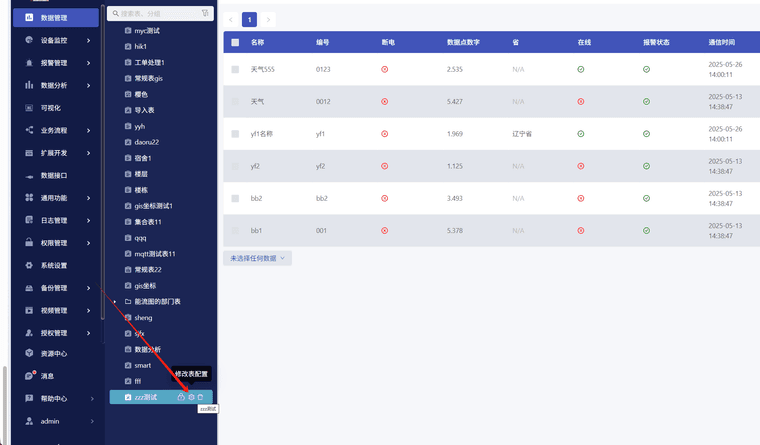Screen dimensions: 760x445
Task: Expand the 报警管理 submenu arrow
Action: tap(89, 63)
